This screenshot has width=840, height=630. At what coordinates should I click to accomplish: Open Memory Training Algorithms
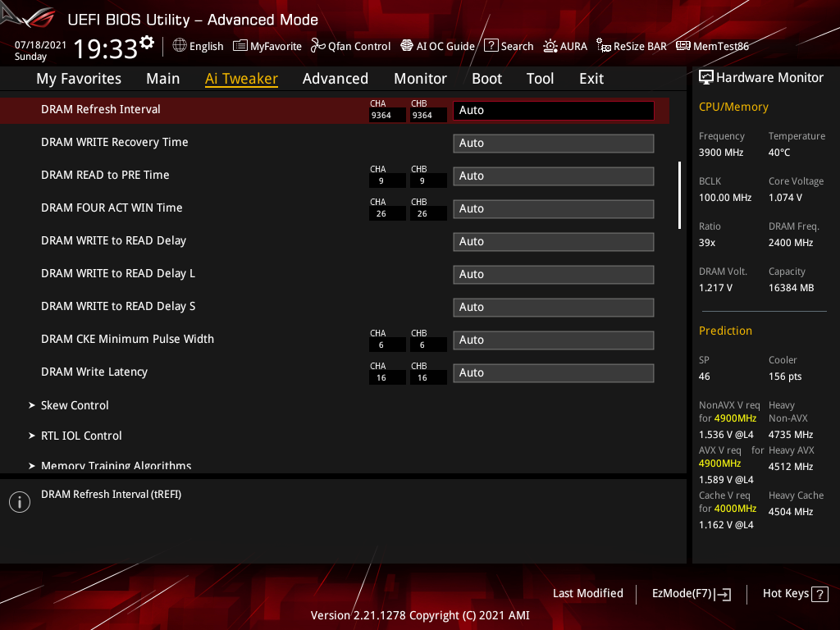click(116, 465)
